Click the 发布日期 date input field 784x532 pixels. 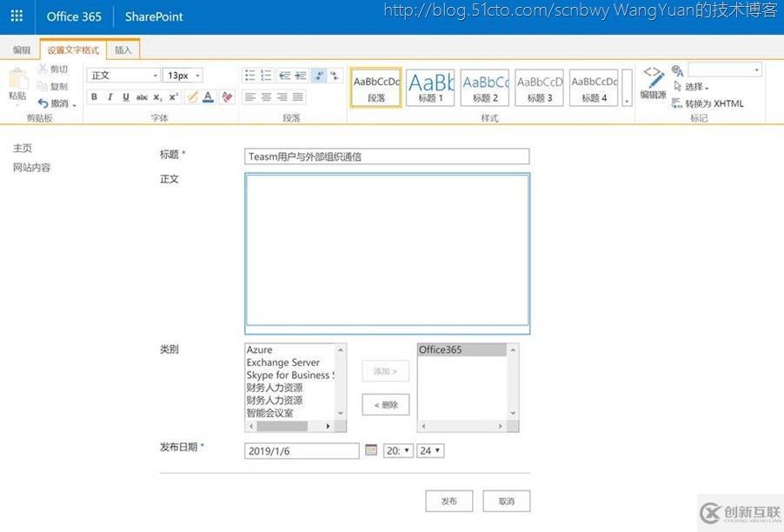coord(302,451)
